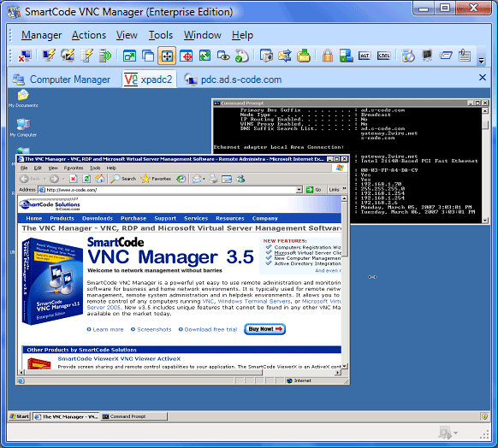Switch to the pdc.ad.s-code.com tab
Screen dimensions: 498x448
(x=234, y=80)
